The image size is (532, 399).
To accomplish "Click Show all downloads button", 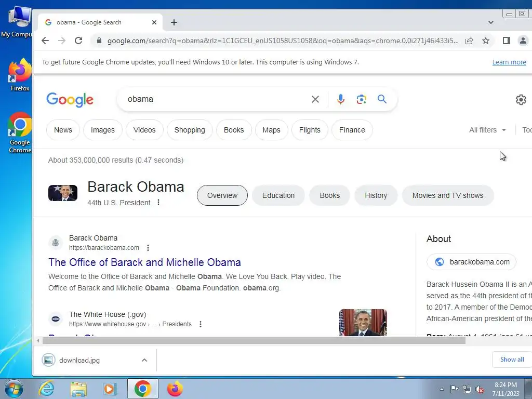I will (x=512, y=360).
